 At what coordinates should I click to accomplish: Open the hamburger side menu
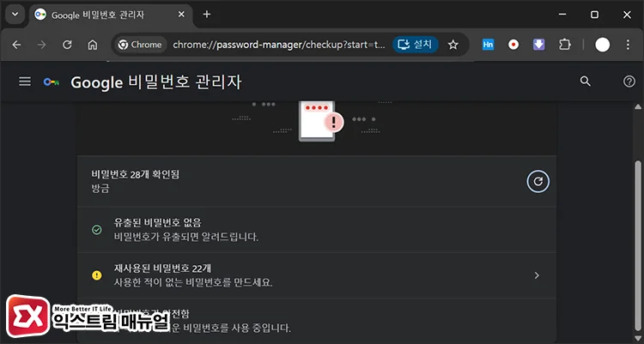(x=25, y=81)
